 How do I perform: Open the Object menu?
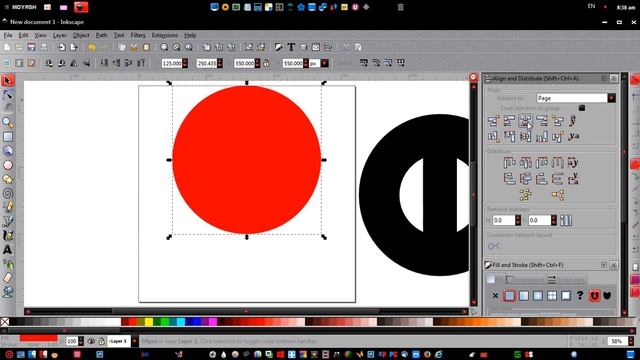click(81, 35)
